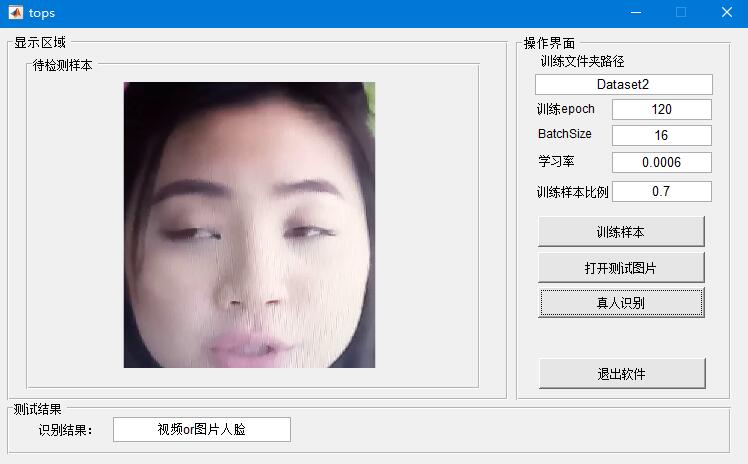Screen dimensions: 748x464
Task: Click the 训练文件夹路径 label
Action: click(x=582, y=62)
